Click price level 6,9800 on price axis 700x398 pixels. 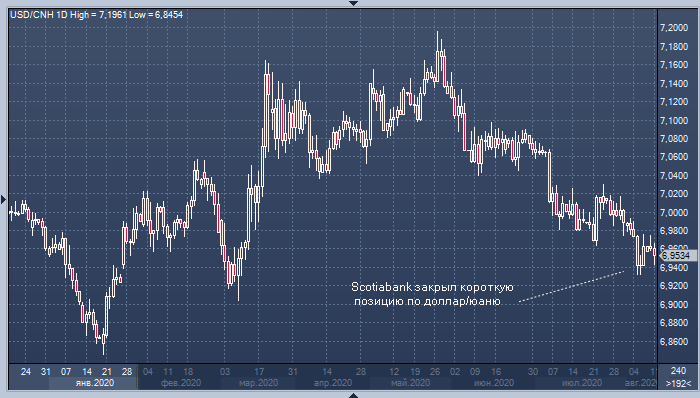coord(674,231)
